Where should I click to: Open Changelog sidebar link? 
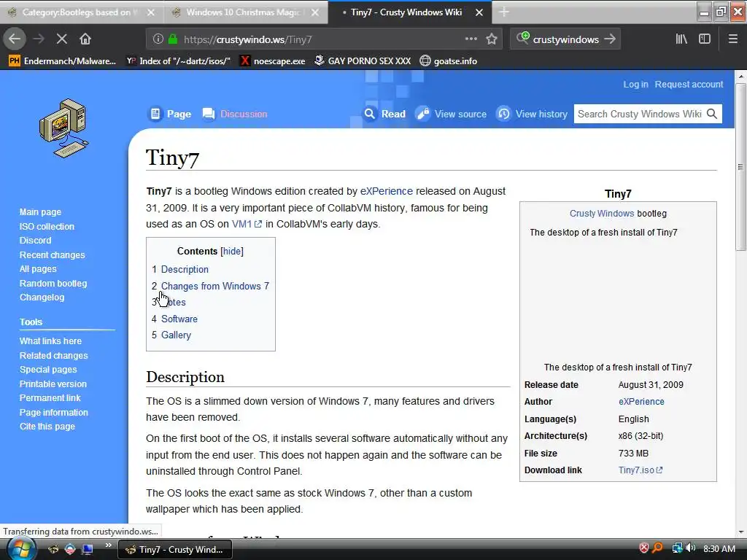point(42,297)
